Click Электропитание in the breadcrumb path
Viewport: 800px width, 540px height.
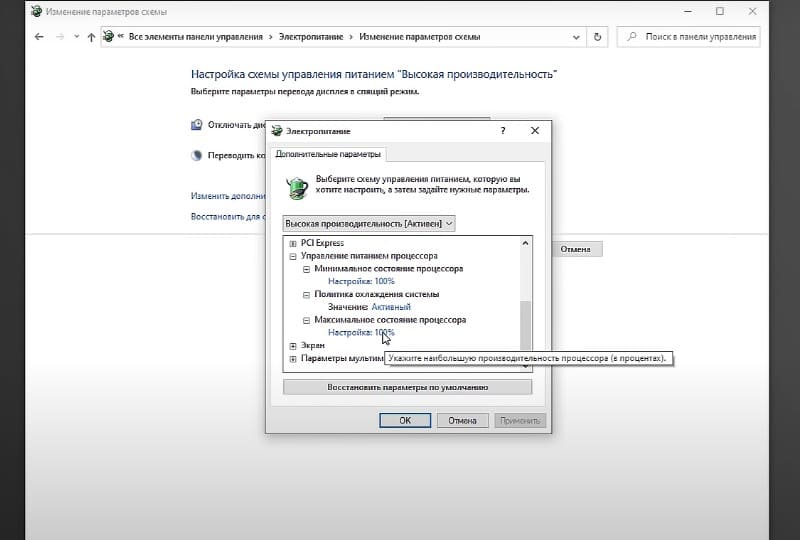[307, 37]
